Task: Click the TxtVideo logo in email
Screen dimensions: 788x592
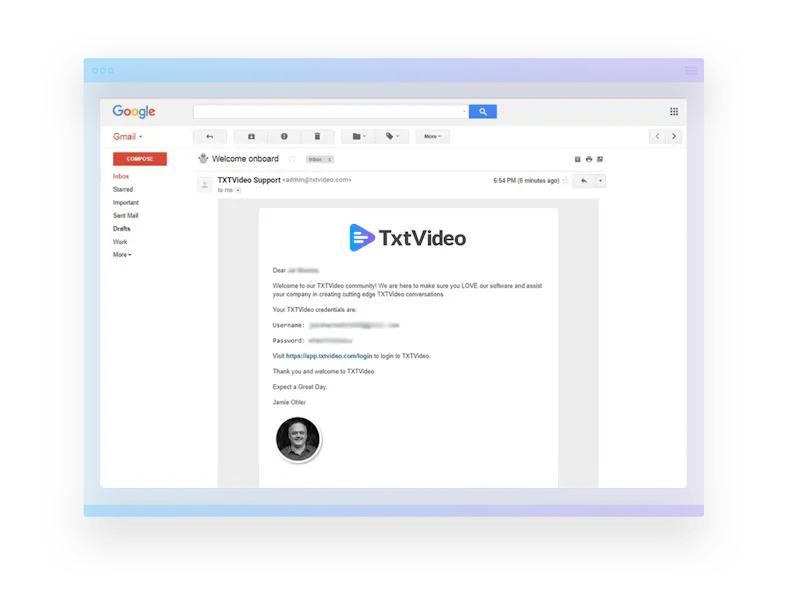Action: tap(408, 238)
